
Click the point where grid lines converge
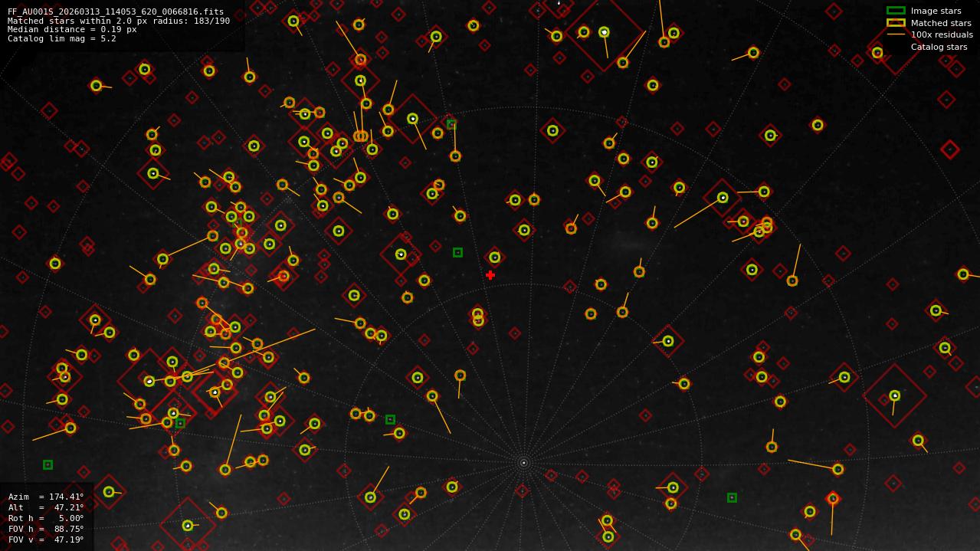(x=524, y=462)
